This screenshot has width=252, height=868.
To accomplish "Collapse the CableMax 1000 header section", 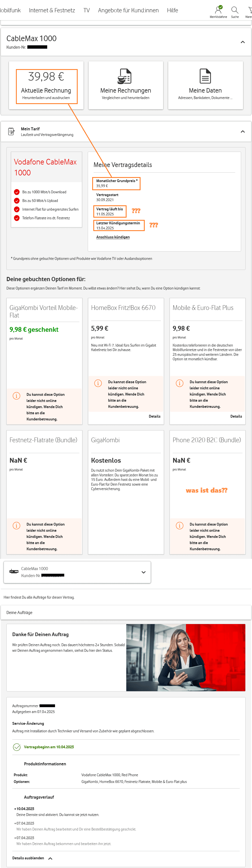I will point(243,42).
